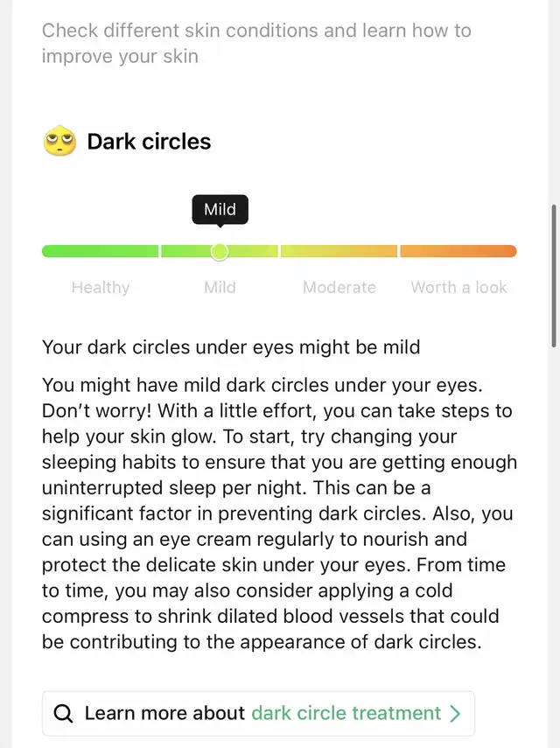The width and height of the screenshot is (560, 748).
Task: Click the Moderate yellow scale segment
Action: (x=339, y=252)
